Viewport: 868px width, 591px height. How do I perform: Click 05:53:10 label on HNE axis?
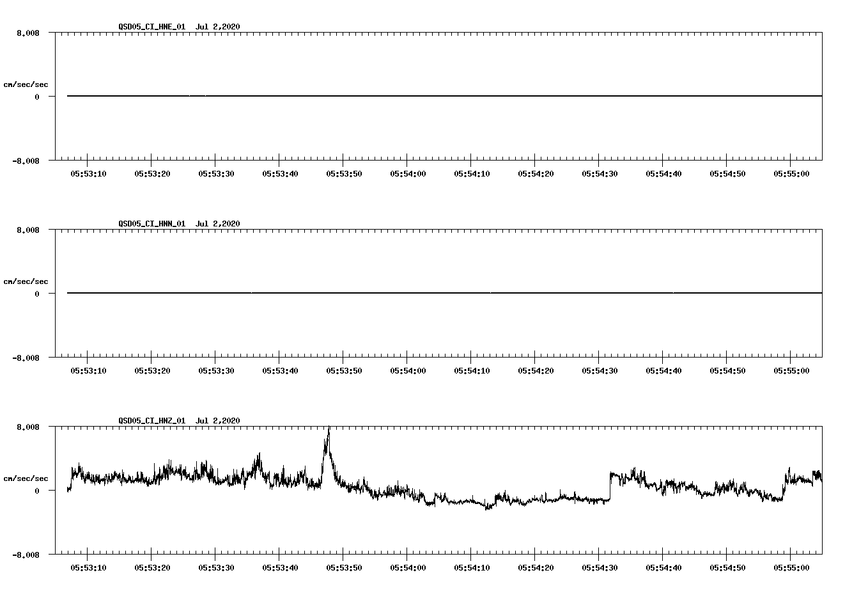coord(88,174)
